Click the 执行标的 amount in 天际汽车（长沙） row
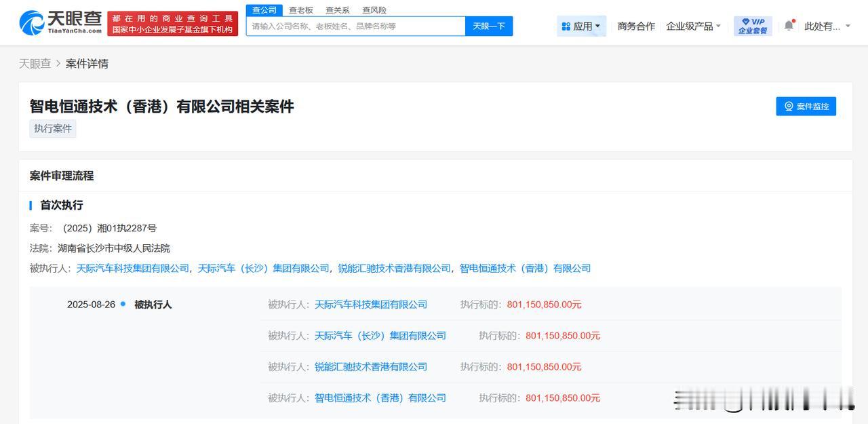The height and width of the screenshot is (424, 868). pos(563,336)
